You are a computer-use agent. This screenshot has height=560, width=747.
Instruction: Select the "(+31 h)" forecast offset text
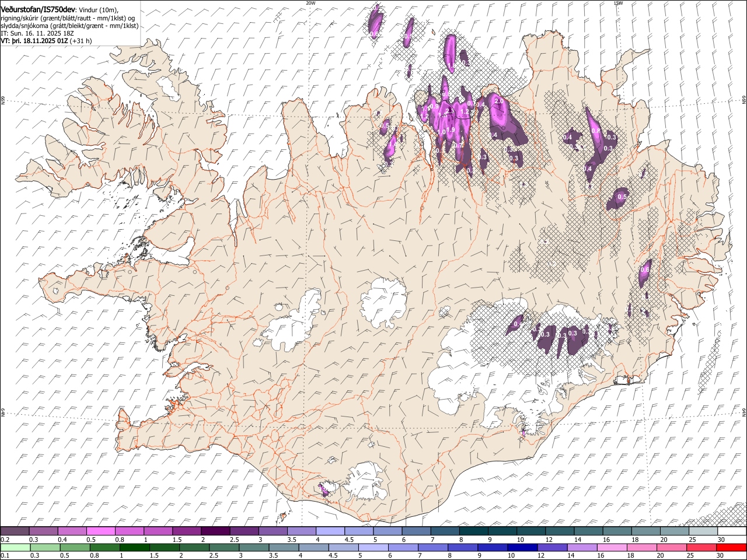tap(81, 41)
